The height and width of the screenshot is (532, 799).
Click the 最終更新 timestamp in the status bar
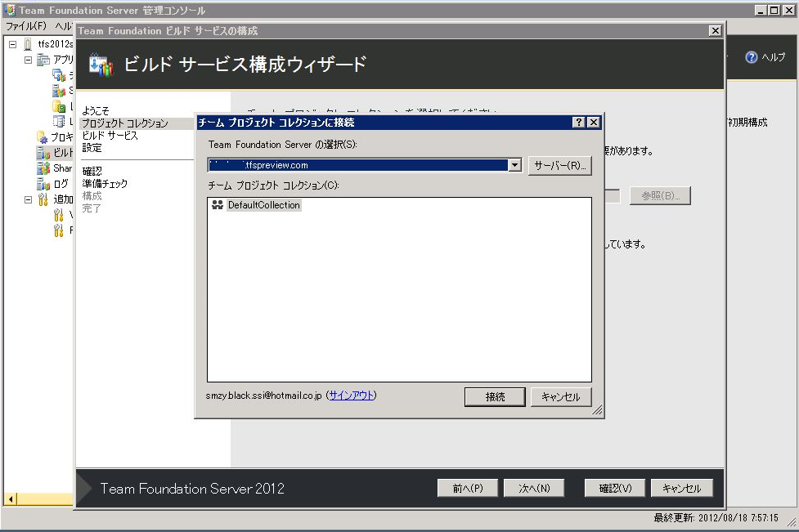point(716,518)
